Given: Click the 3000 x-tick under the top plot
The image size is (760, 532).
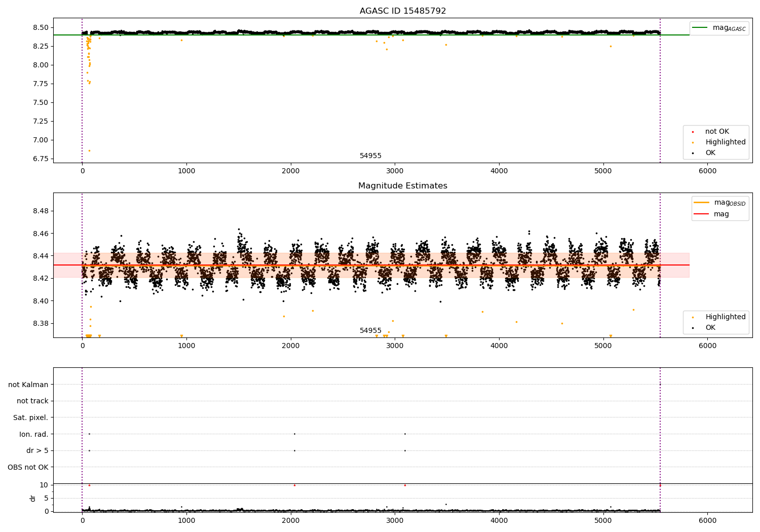Looking at the screenshot, I should point(395,171).
